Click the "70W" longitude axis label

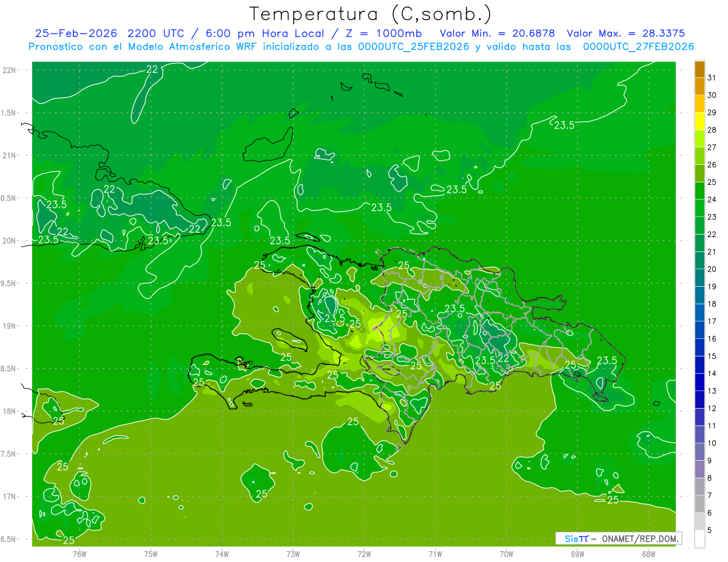[507, 554]
